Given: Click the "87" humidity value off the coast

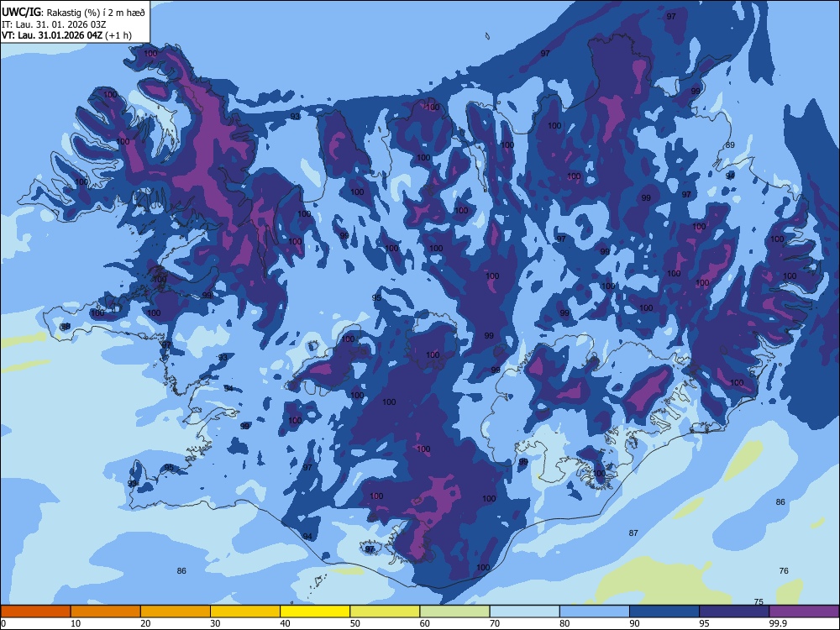Looking at the screenshot, I should tap(633, 533).
